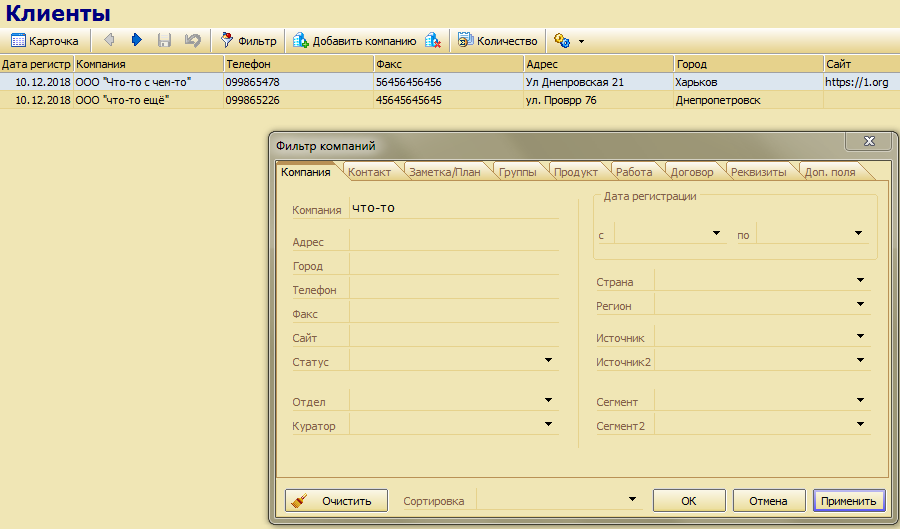Open the Карточка card view
Viewport: 900px width, 529px height.
[x=45, y=41]
